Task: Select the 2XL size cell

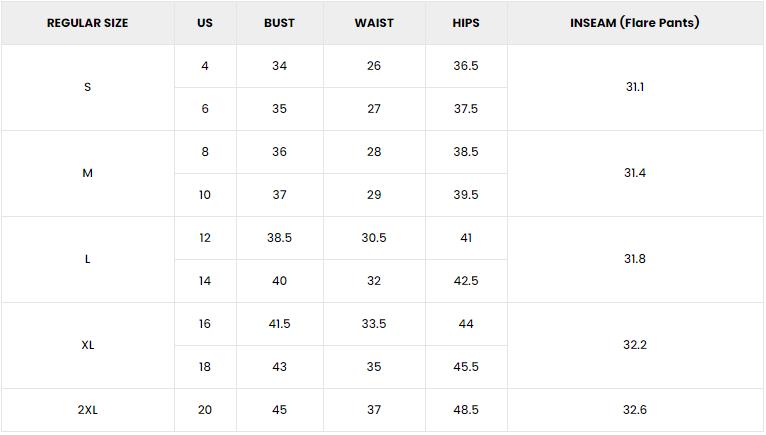Action: (x=87, y=410)
